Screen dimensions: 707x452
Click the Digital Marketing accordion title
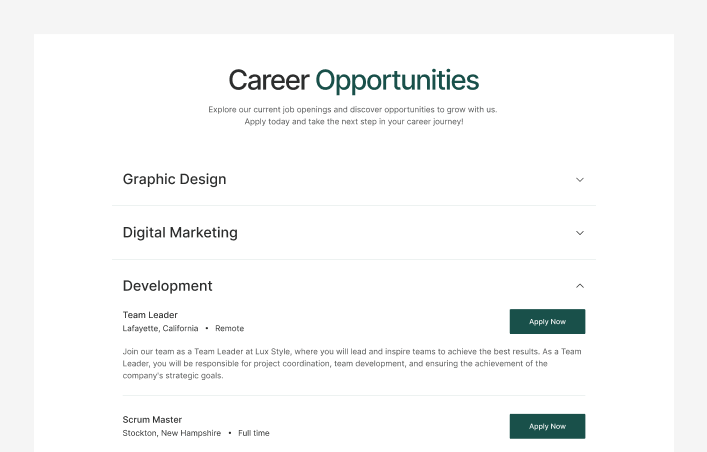tap(180, 233)
